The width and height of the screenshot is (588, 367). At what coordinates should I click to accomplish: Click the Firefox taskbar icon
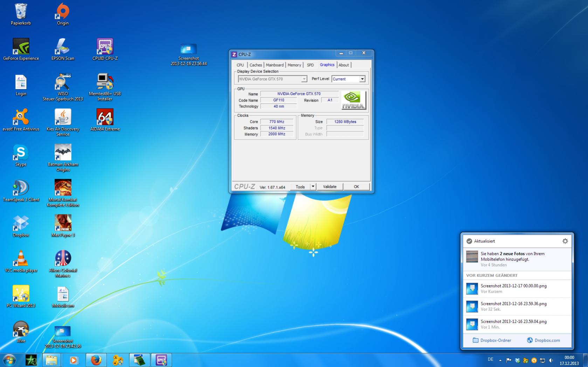coord(96,360)
